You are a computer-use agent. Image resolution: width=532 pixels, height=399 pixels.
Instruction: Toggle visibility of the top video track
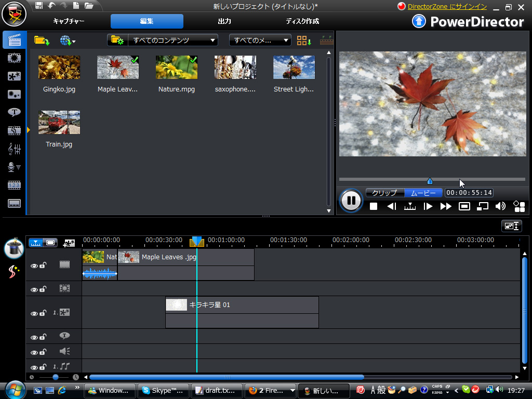(34, 265)
